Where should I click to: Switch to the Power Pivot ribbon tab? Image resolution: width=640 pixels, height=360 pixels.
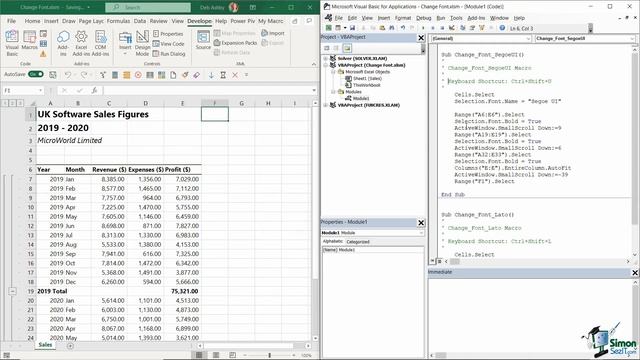point(243,21)
